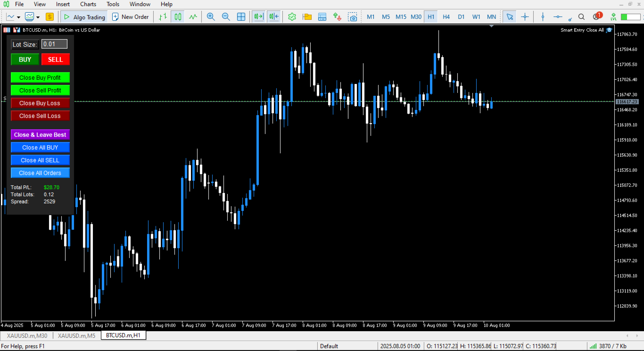Zoom in on the chart
The width and height of the screenshot is (644, 351).
coord(211,17)
